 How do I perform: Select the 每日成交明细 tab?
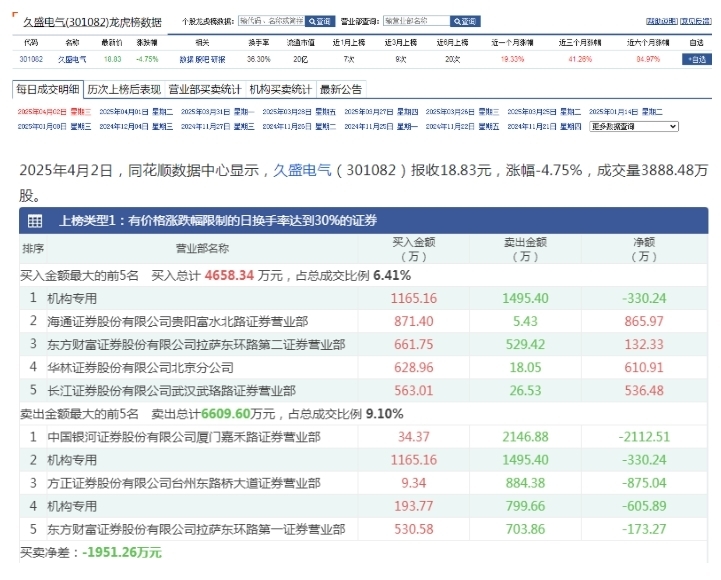point(48,89)
